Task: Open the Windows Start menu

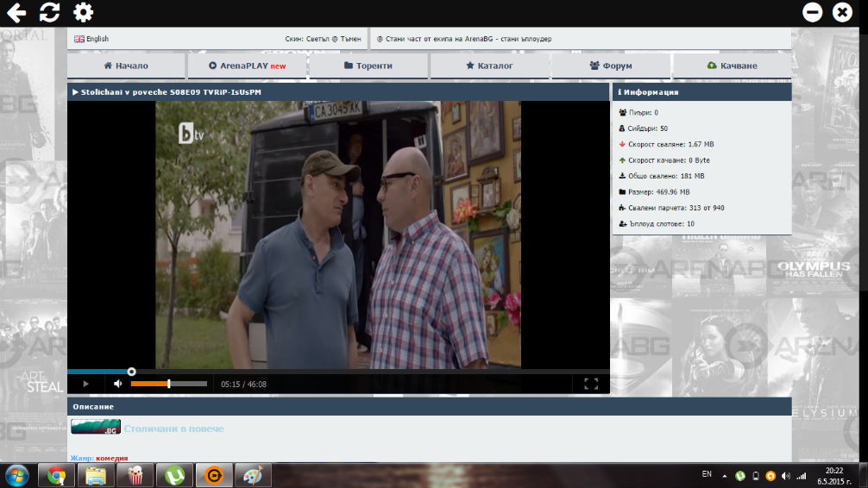Action: (x=16, y=475)
